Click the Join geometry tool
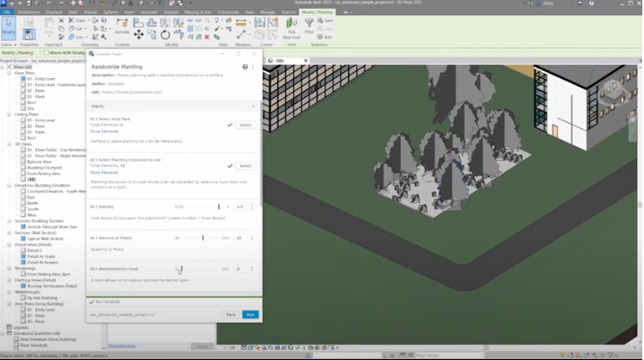 click(x=76, y=37)
